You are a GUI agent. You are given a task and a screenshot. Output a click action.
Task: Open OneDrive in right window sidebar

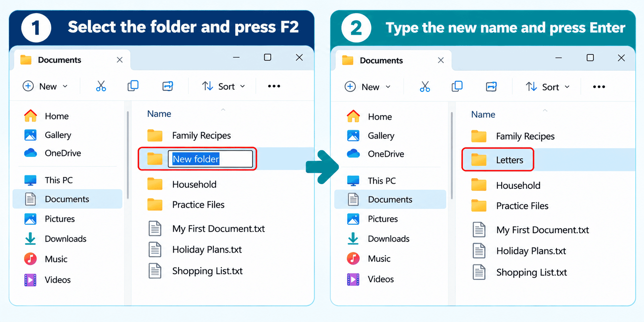[375, 154]
